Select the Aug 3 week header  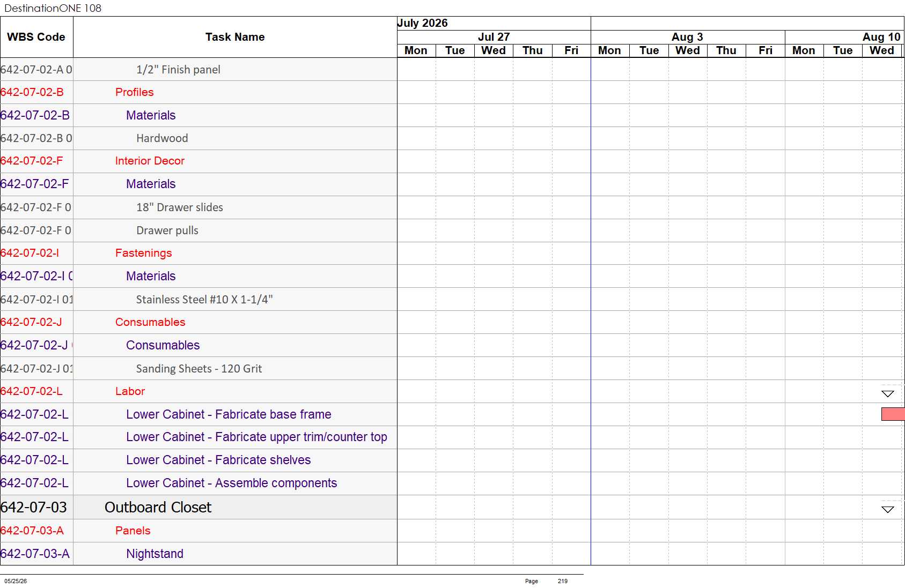[x=687, y=37]
